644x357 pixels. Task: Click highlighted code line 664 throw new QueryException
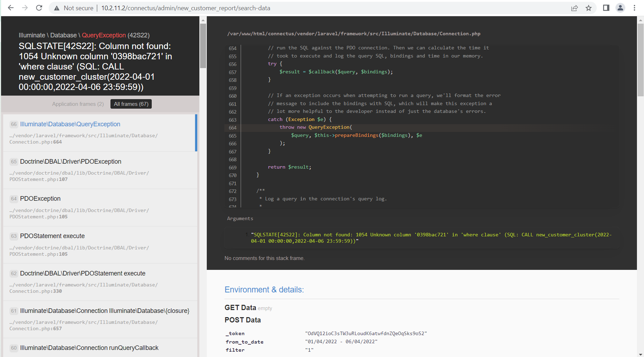(421, 127)
